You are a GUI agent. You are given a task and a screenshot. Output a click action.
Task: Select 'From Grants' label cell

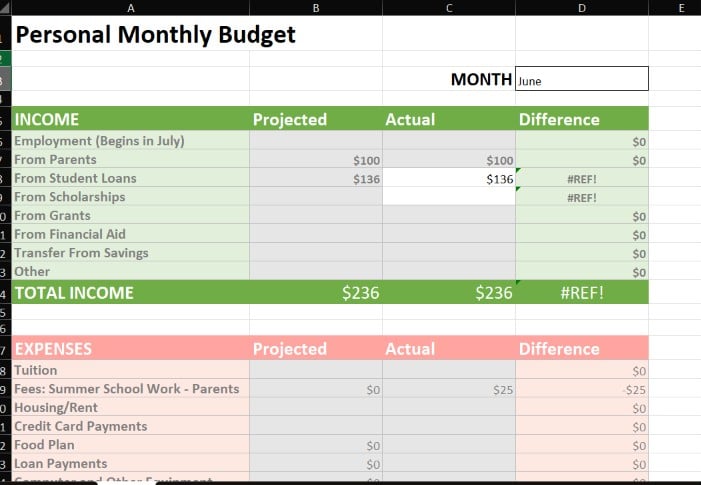[131, 215]
